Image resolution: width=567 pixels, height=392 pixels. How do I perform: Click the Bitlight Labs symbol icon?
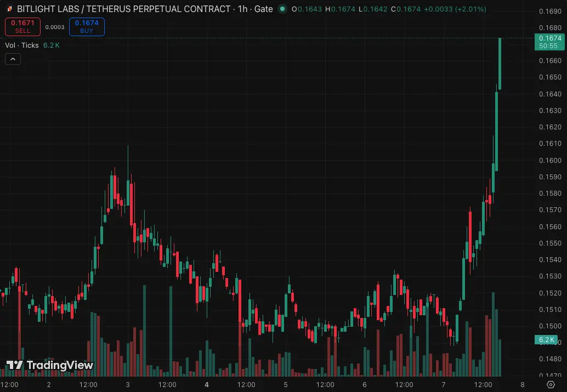tap(10, 9)
